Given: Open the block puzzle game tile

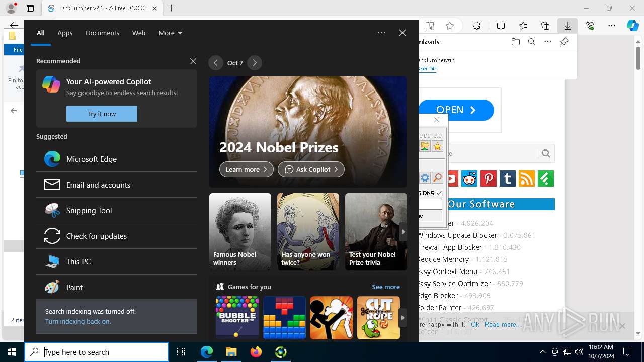Looking at the screenshot, I should [x=284, y=317].
